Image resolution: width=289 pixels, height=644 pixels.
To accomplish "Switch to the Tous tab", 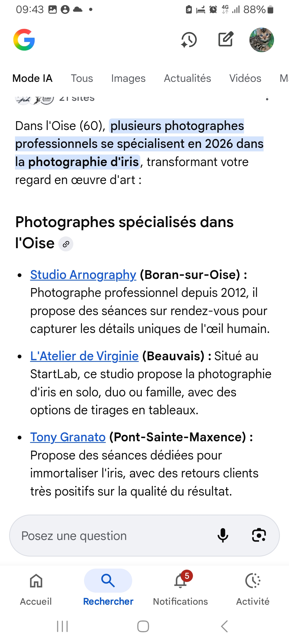I will click(x=82, y=78).
